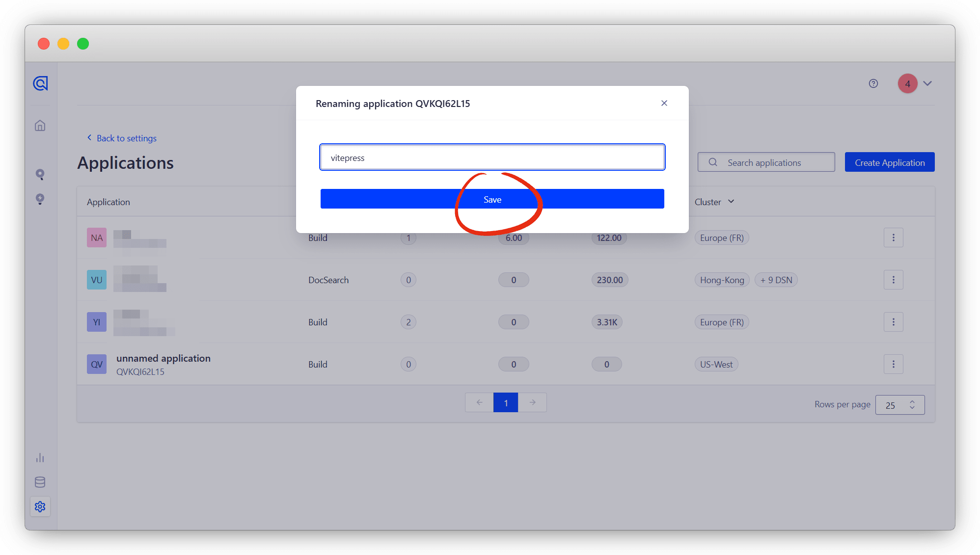
Task: Open the data sources database icon
Action: coord(40,482)
